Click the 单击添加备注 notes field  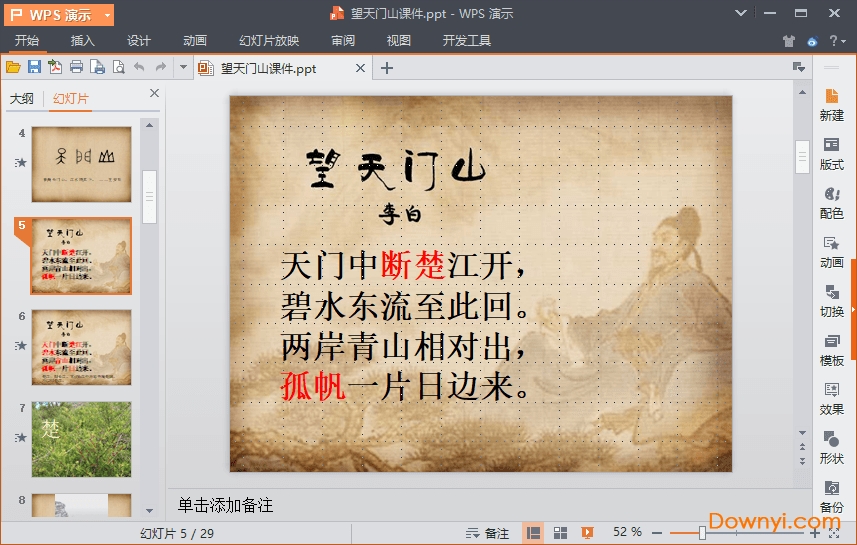225,505
